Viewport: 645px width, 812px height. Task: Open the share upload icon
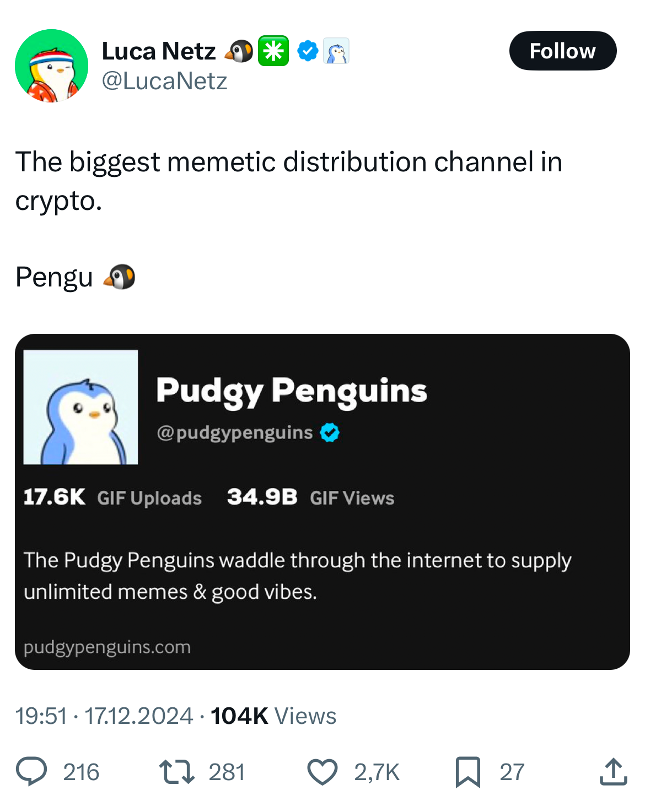pos(613,771)
